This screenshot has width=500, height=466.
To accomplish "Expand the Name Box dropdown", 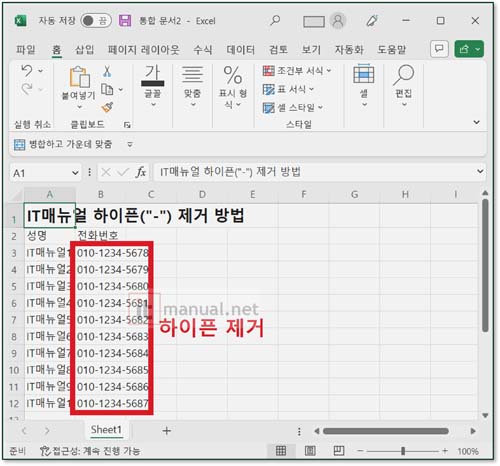I will [75, 173].
